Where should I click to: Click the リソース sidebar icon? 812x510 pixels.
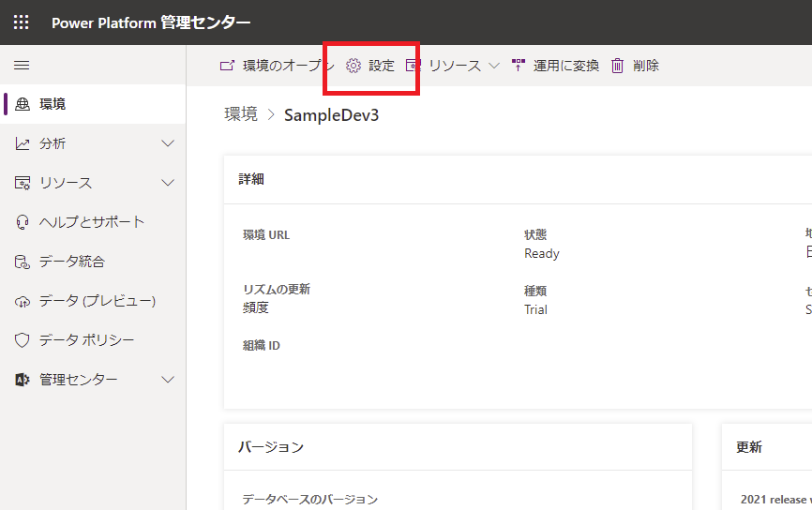pos(23,183)
